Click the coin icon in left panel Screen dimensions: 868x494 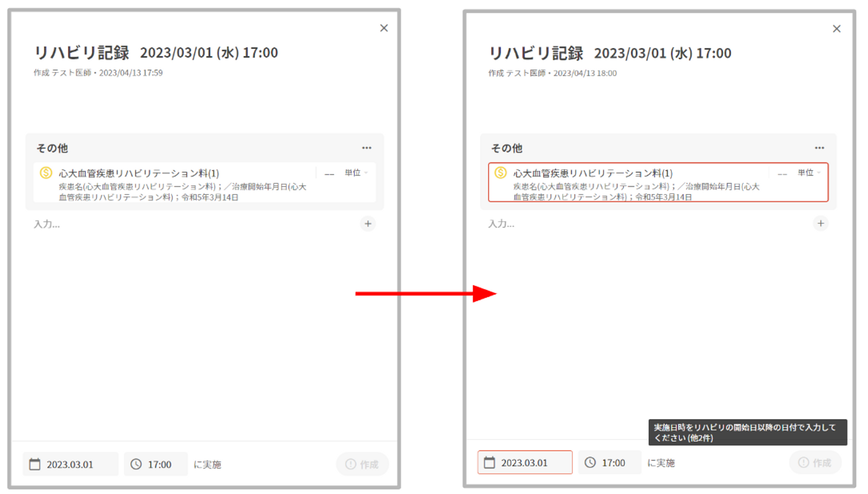[x=46, y=173]
